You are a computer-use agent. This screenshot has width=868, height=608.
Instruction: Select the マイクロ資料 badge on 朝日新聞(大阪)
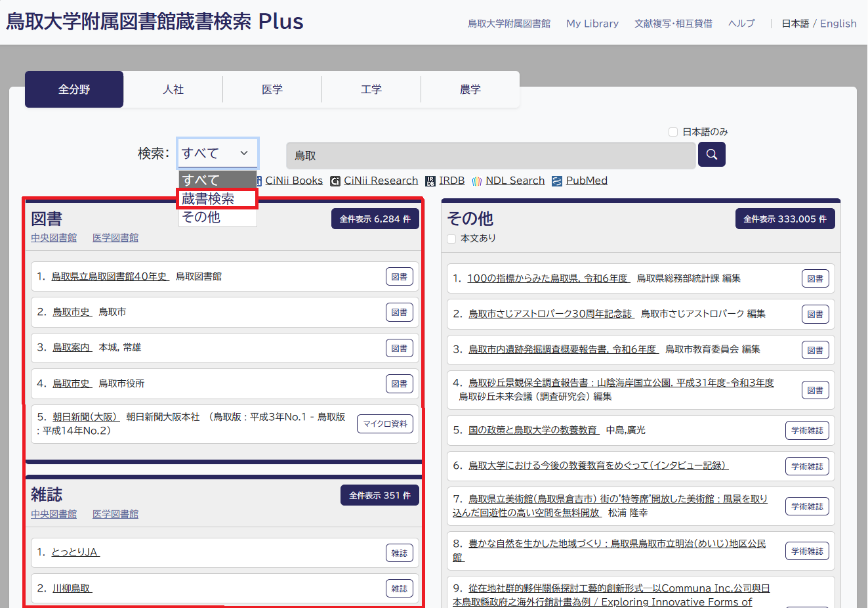click(x=384, y=423)
